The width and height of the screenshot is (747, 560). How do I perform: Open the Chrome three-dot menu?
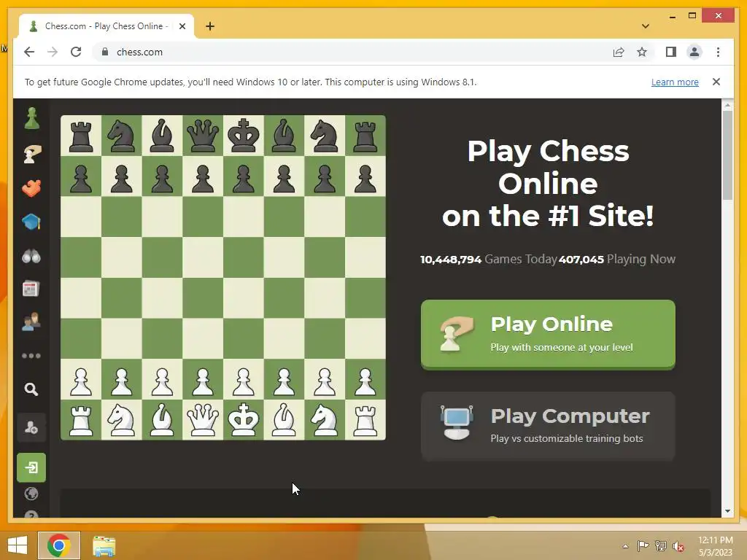point(718,52)
